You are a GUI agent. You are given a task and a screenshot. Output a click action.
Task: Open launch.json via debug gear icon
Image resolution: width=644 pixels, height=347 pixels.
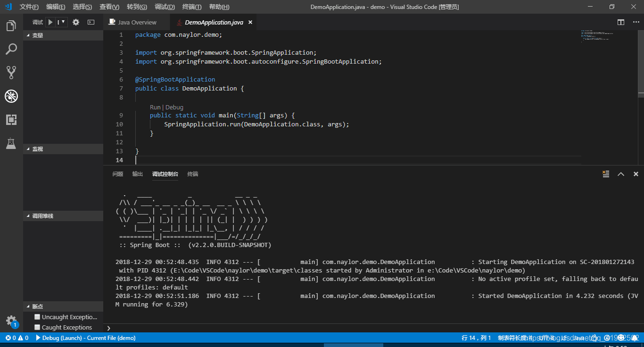click(76, 22)
